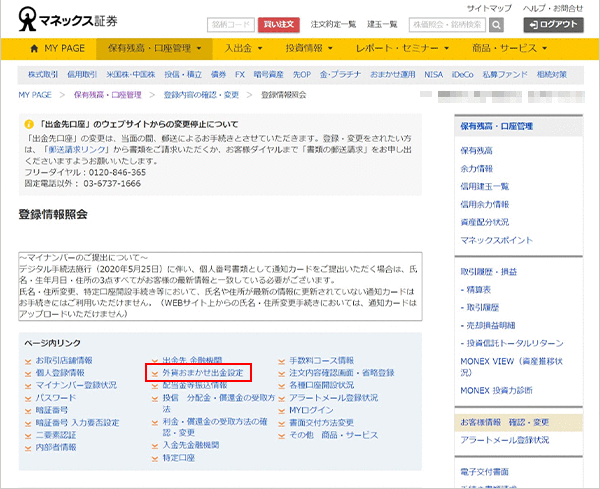This screenshot has height=489, width=600.
Task: Open 資産配分状況 in the right sidebar
Action: pos(484,222)
